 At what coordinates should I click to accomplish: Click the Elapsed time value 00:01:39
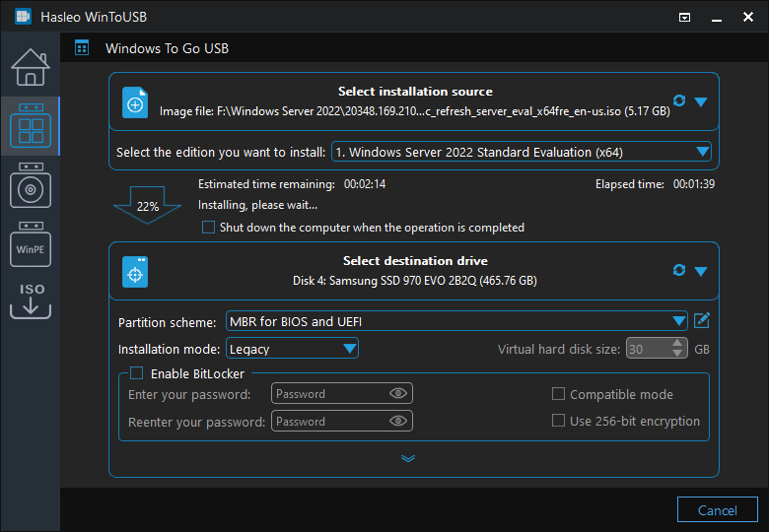(693, 184)
